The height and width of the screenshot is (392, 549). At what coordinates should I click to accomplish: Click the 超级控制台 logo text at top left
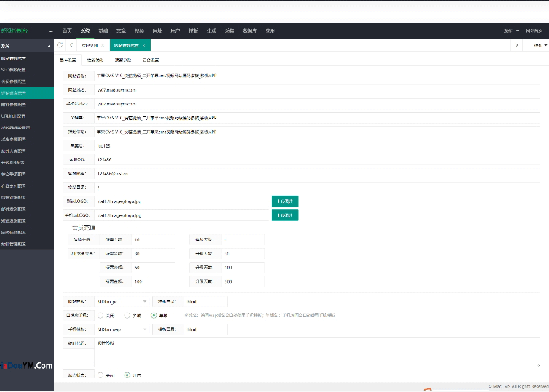click(x=15, y=31)
